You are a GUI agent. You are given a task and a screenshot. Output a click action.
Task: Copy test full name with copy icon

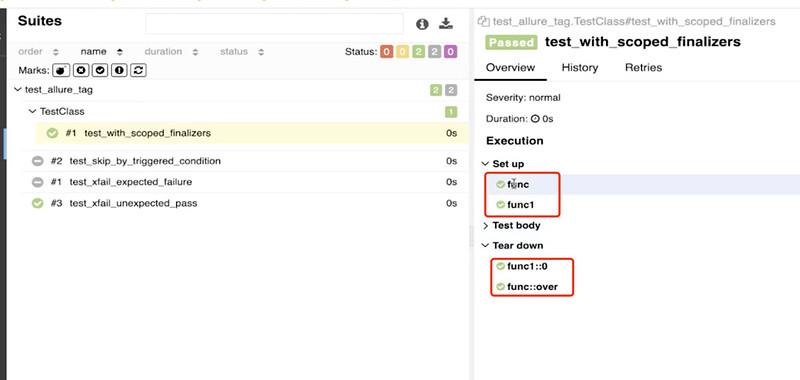tap(483, 21)
